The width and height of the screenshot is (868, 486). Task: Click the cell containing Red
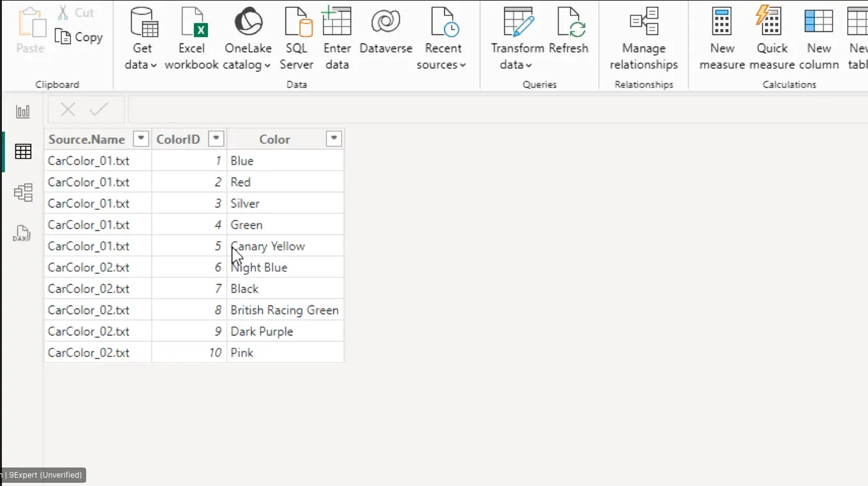[285, 182]
